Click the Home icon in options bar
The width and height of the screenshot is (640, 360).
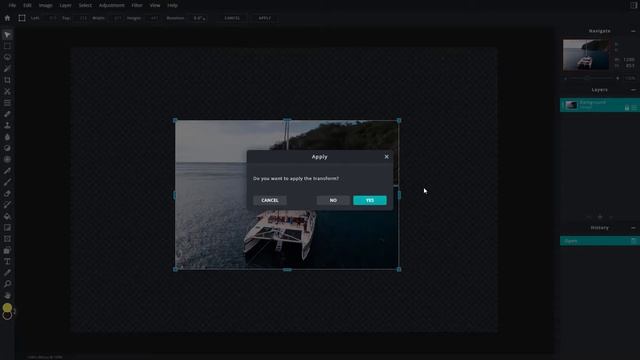coord(7,18)
